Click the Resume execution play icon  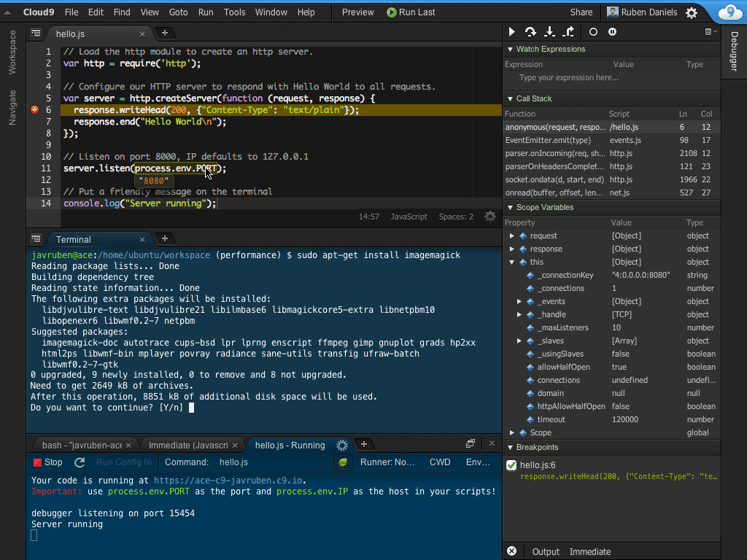512,32
